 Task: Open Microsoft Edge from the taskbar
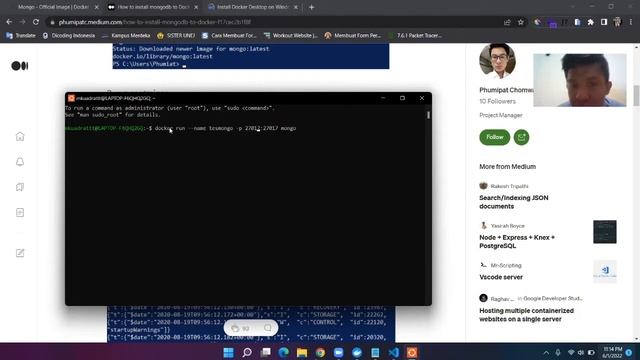pos(283,352)
